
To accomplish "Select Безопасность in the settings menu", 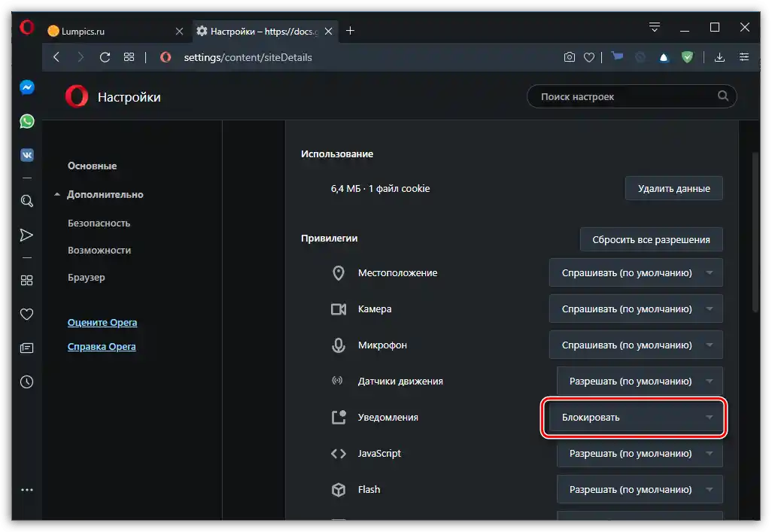I will click(x=99, y=223).
